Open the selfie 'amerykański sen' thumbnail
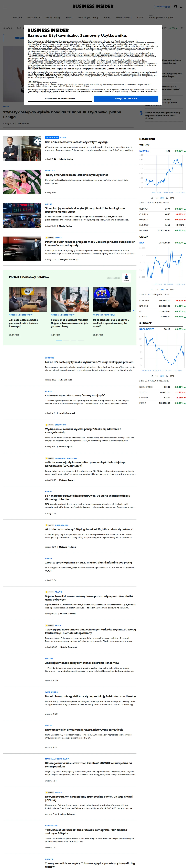The width and height of the screenshot is (186, 868). [22, 182]
